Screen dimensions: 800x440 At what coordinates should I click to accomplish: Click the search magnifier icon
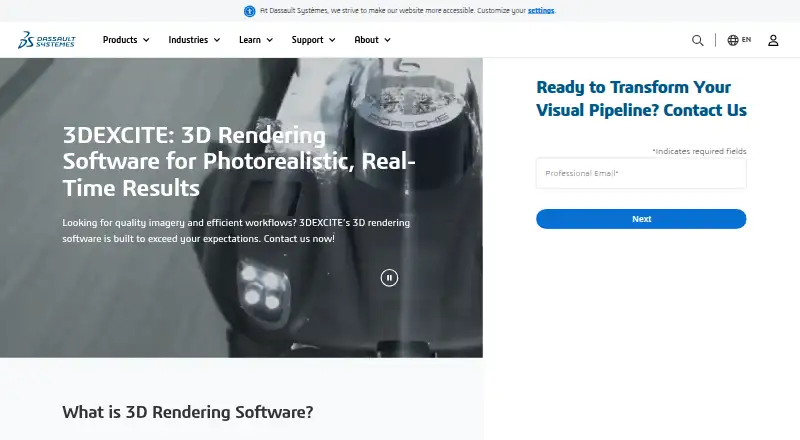pyautogui.click(x=697, y=40)
